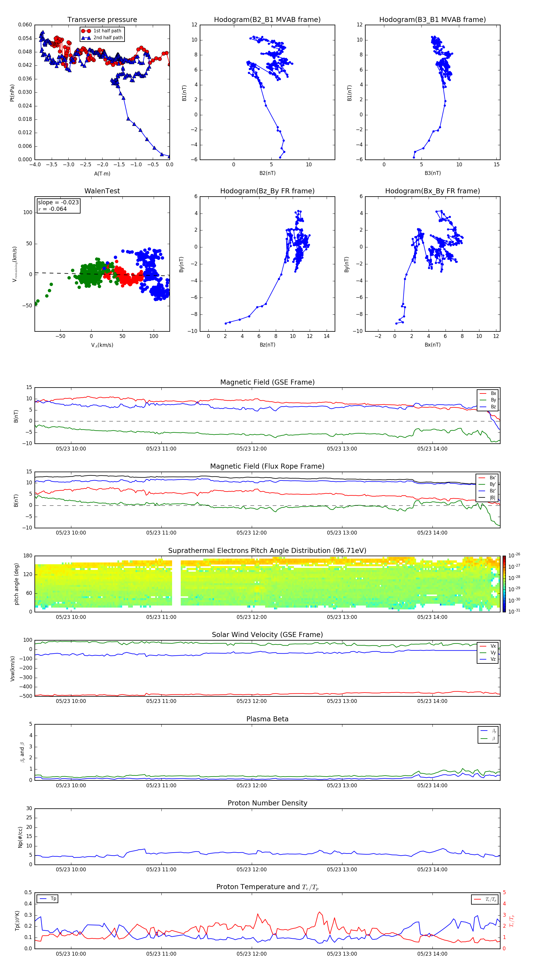Click 'Hodogram(B3_B1 MVAB frame)' title
This screenshot has width=535, height=980.
coord(432,20)
